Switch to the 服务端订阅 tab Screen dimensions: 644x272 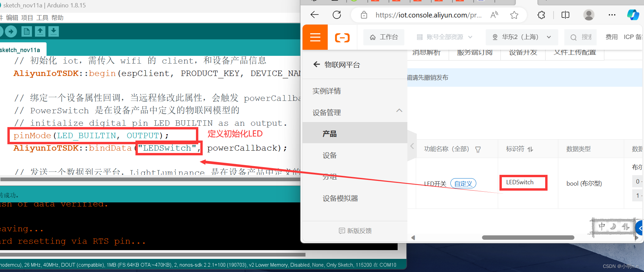pos(475,52)
